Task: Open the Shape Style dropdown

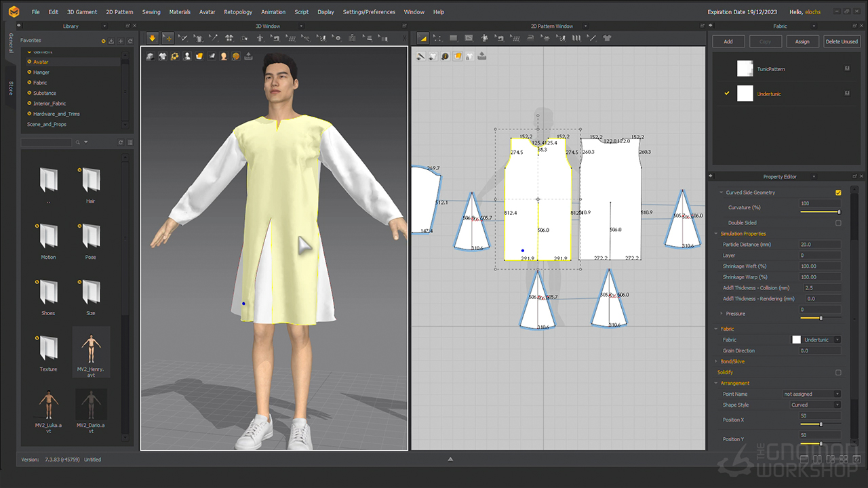Action: coord(815,405)
